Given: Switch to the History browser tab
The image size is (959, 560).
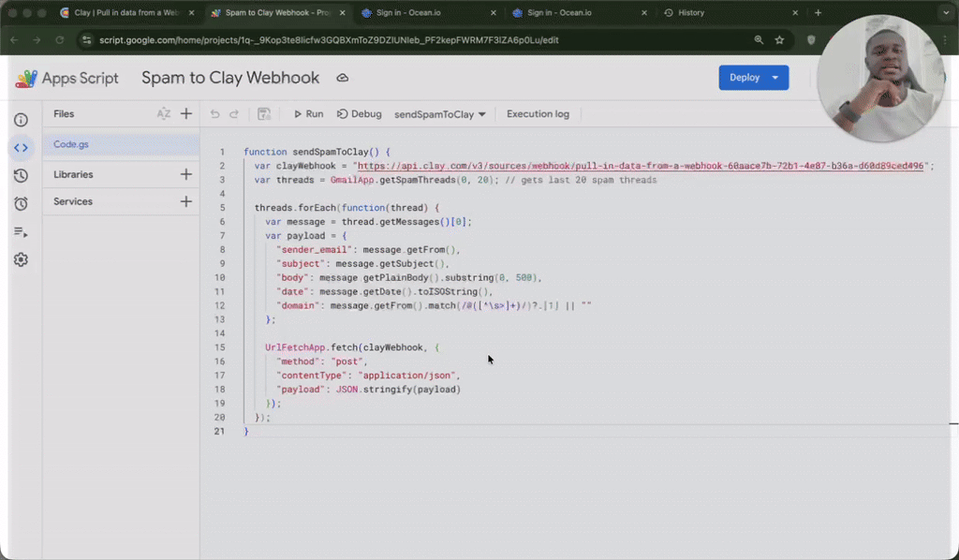Looking at the screenshot, I should point(691,13).
